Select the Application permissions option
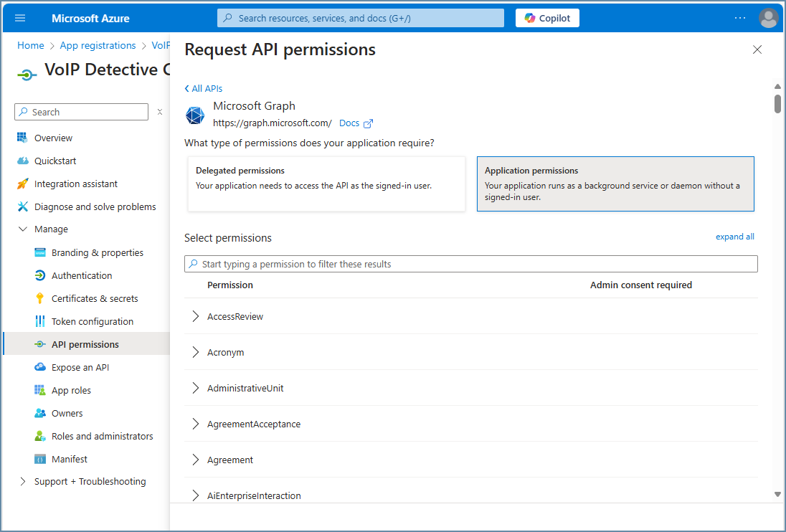The height and width of the screenshot is (532, 786). coord(615,184)
